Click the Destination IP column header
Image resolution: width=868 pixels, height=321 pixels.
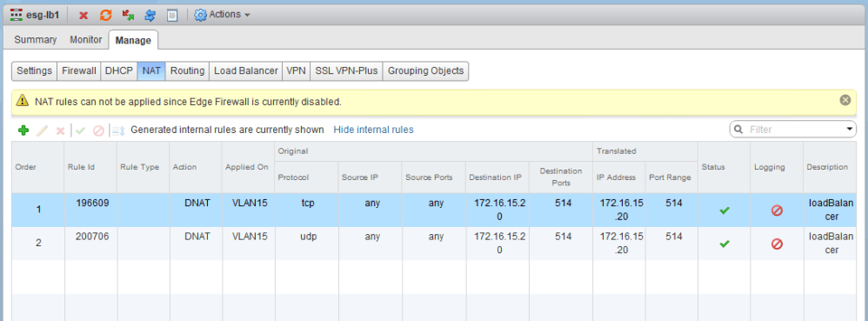497,177
